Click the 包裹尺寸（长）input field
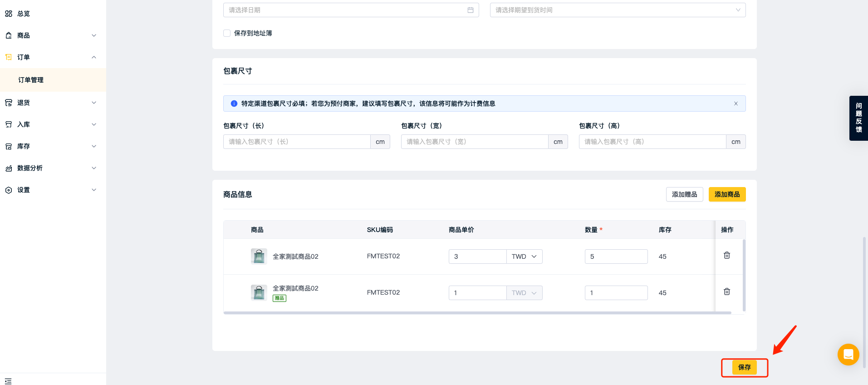Screen dimensions: 868x385 [297, 142]
